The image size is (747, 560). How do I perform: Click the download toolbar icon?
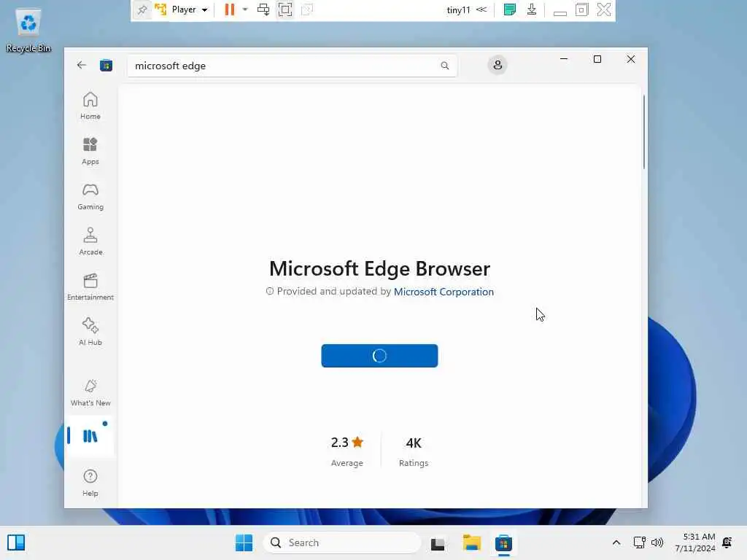532,9
